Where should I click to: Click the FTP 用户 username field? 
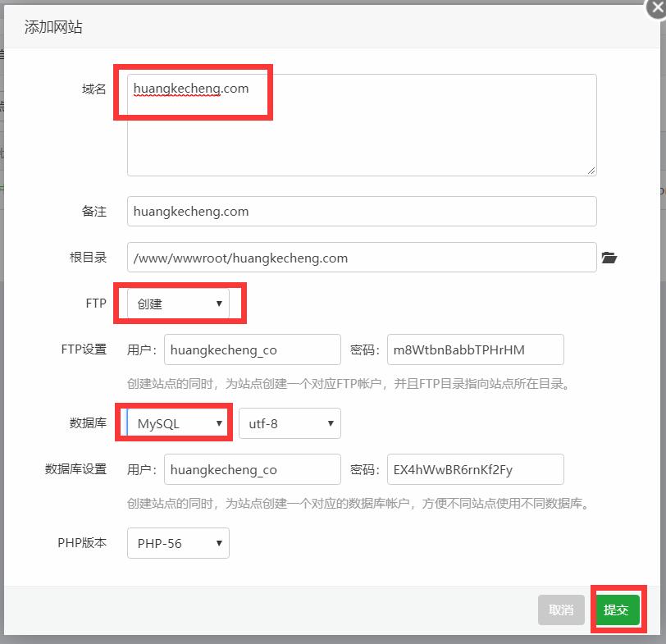tap(252, 349)
